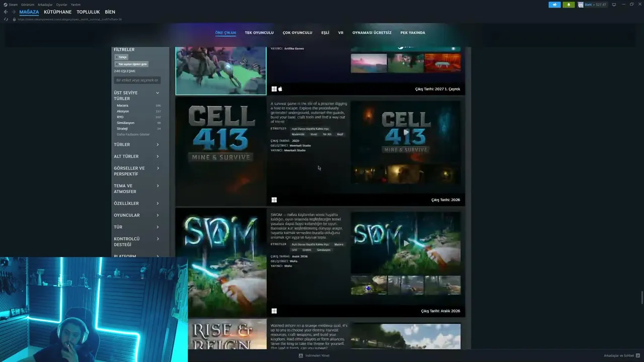
Task: Click the Madencilik tag on Cell 413
Action: click(298, 134)
